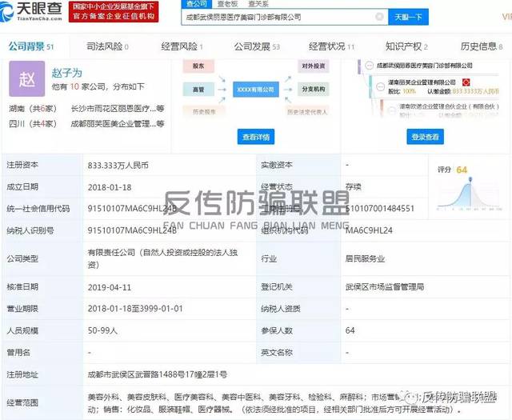Select the business status 存续
Viewport: 512px width, 420px height.
(354, 187)
